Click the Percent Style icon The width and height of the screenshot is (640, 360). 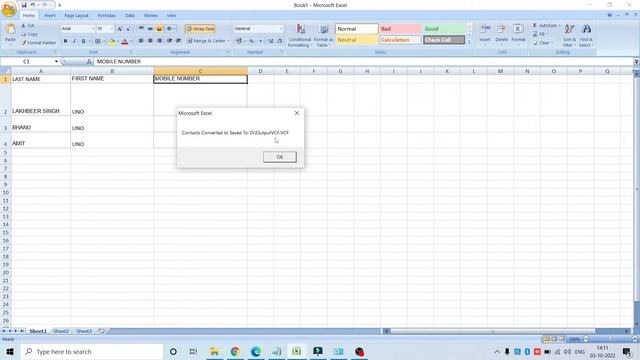[251, 41]
